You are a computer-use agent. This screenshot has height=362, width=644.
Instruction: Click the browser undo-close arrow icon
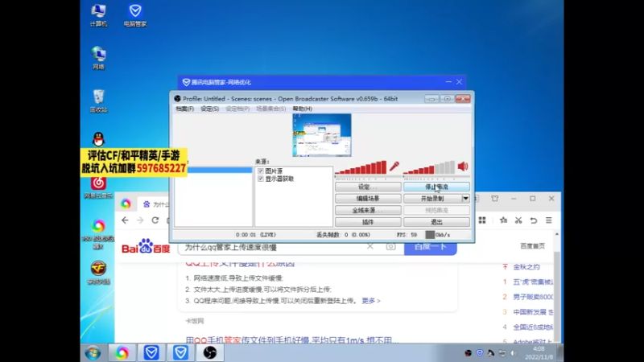pos(534,220)
